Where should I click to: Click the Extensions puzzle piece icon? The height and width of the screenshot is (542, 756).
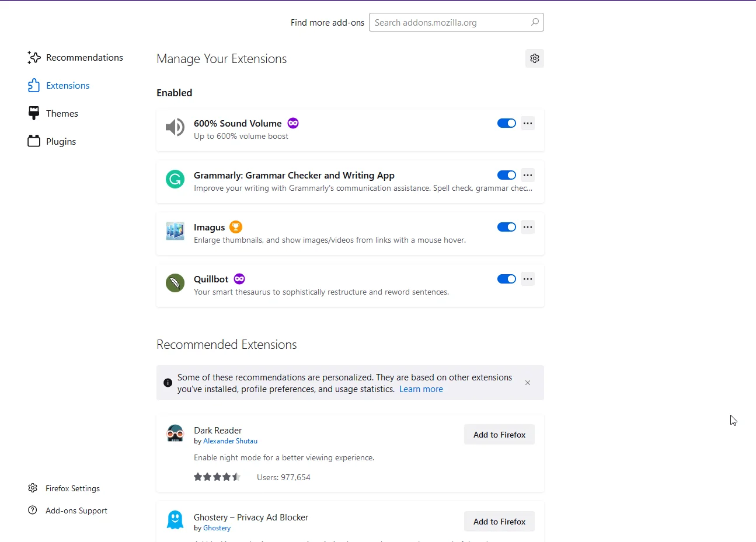coord(34,85)
